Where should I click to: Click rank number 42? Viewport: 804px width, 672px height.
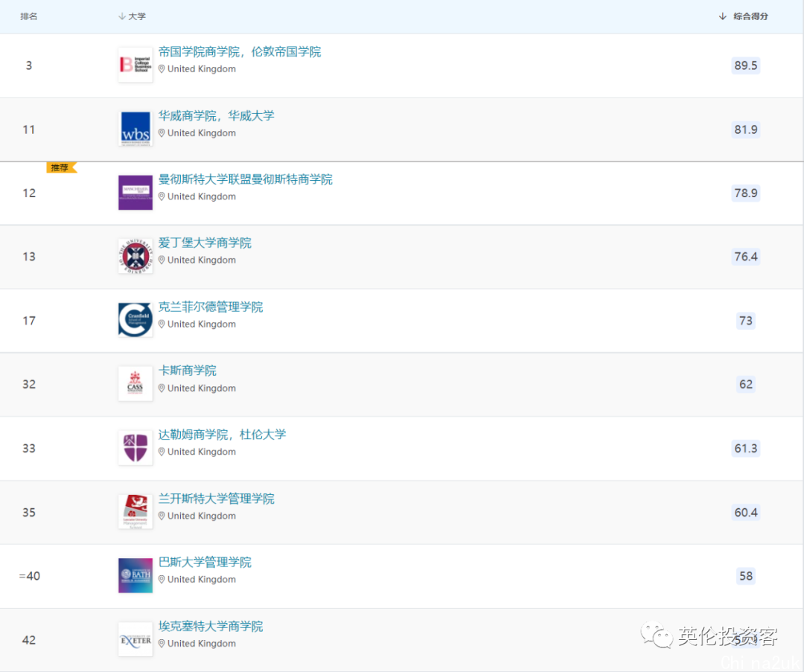(29, 640)
